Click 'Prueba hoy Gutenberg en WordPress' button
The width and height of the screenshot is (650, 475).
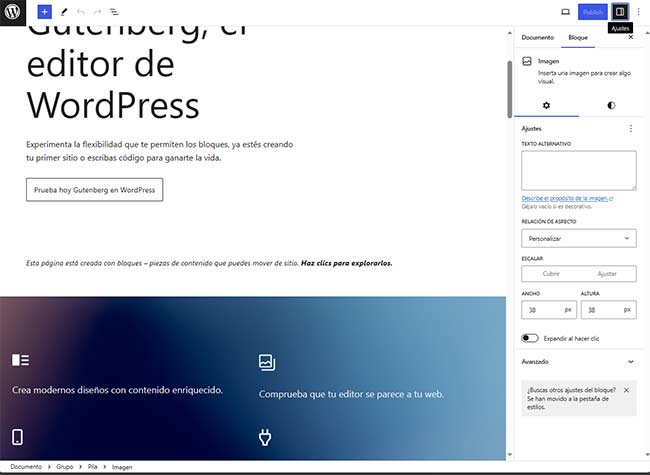[95, 190]
